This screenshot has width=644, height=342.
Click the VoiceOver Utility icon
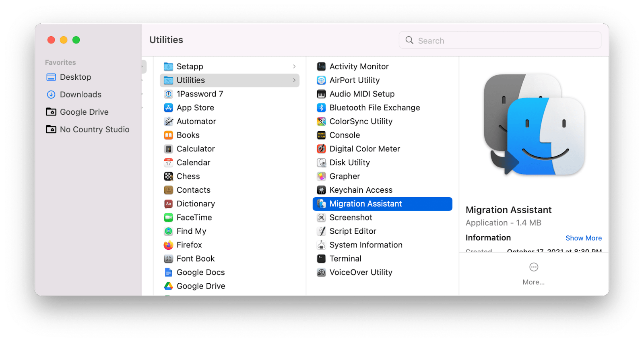coord(321,272)
